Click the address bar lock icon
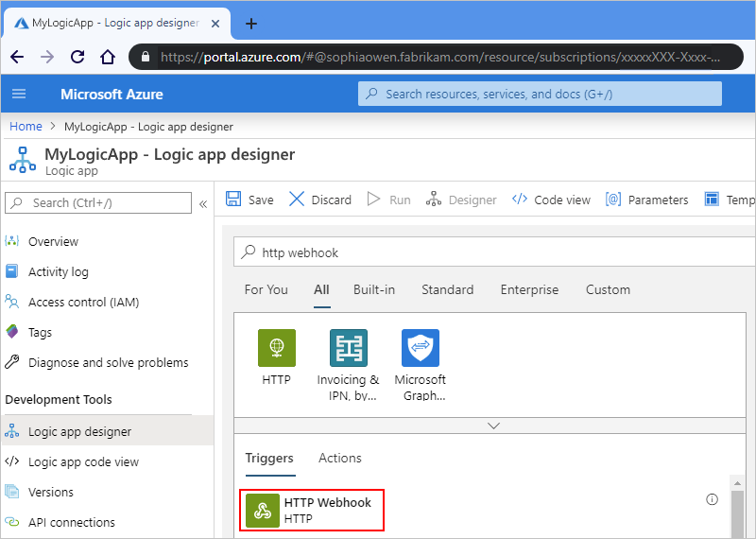Viewport: 756px width, 539px height. pyautogui.click(x=146, y=57)
